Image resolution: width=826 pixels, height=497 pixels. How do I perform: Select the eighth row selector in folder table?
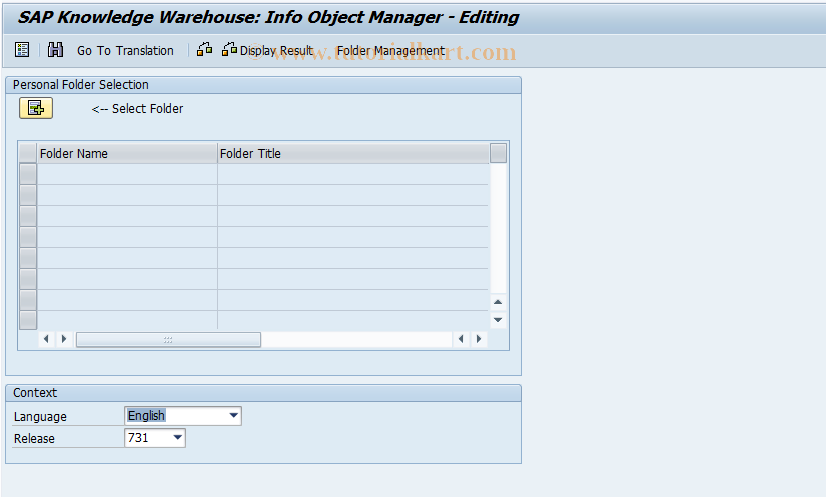pyautogui.click(x=28, y=320)
